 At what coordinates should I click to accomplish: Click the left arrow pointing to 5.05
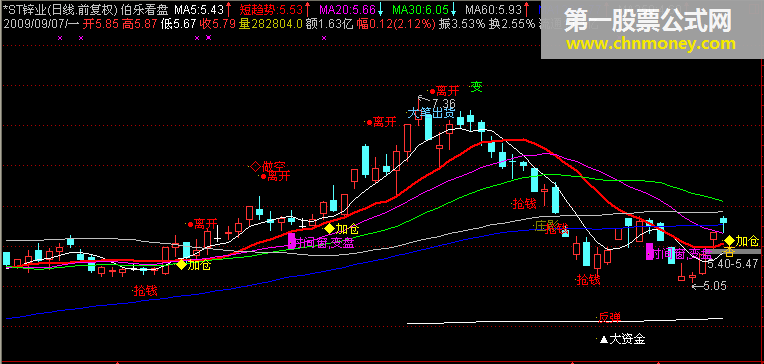click(697, 286)
